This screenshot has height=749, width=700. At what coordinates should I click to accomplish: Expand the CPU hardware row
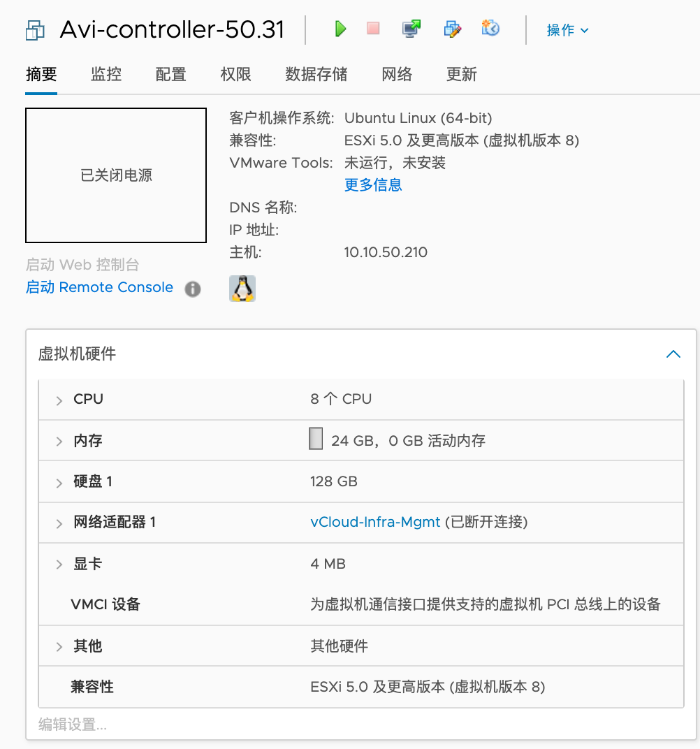(59, 400)
